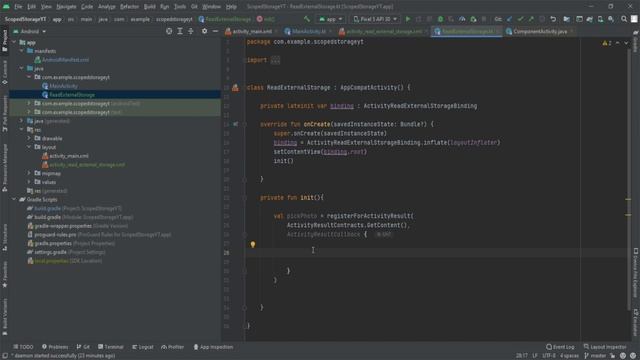Image resolution: width=640 pixels, height=360 pixels.
Task: Open the Favorites side tool window
Action: (x=4, y=275)
